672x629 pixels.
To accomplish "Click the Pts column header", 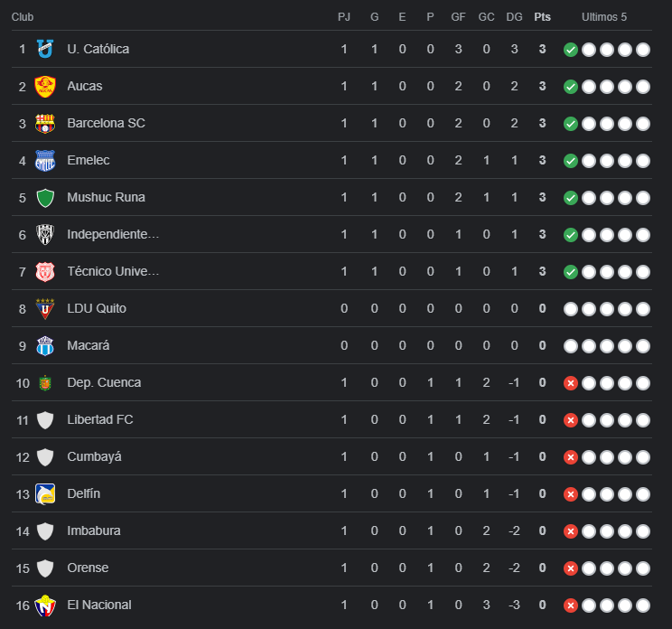I will [542, 17].
